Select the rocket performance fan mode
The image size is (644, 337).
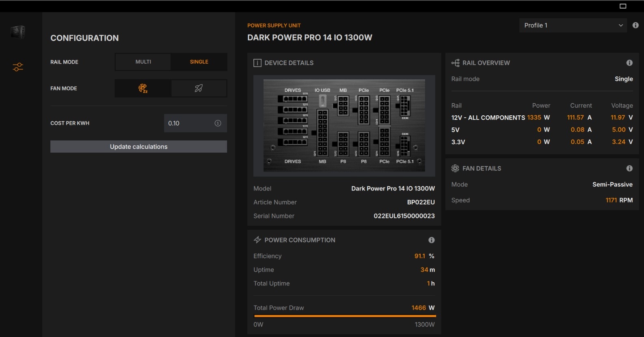(x=199, y=88)
